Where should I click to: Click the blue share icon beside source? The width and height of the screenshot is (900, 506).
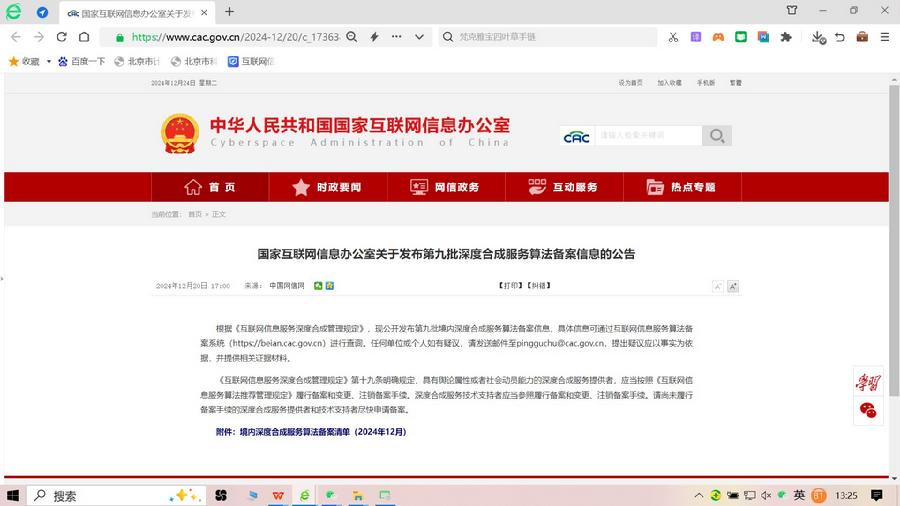click(329, 286)
